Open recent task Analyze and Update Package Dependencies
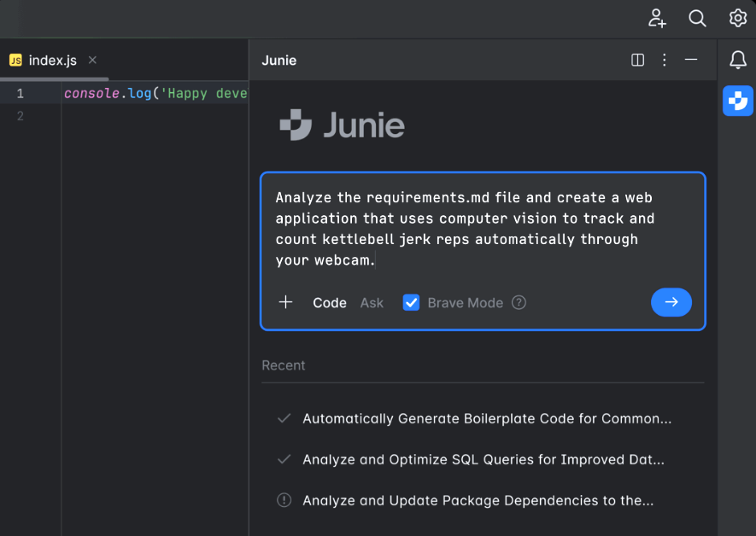This screenshot has width=756, height=536. pyautogui.click(x=478, y=500)
